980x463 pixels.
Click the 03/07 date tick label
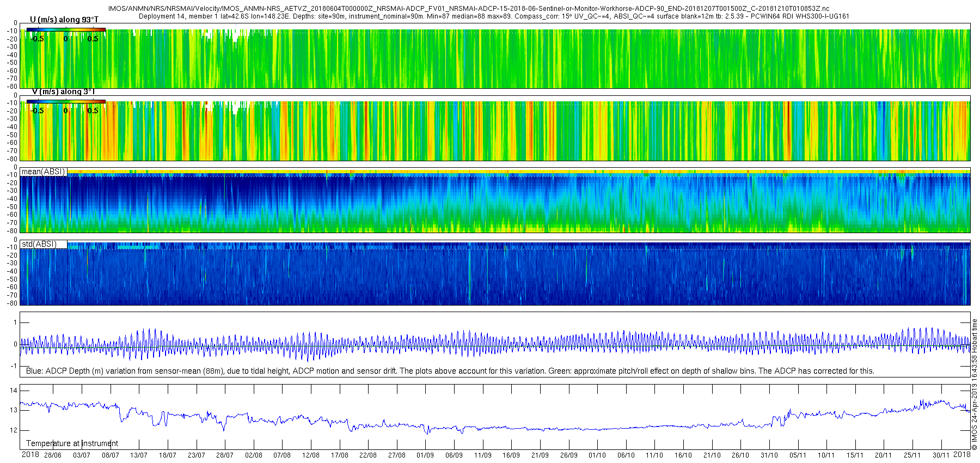click(82, 455)
